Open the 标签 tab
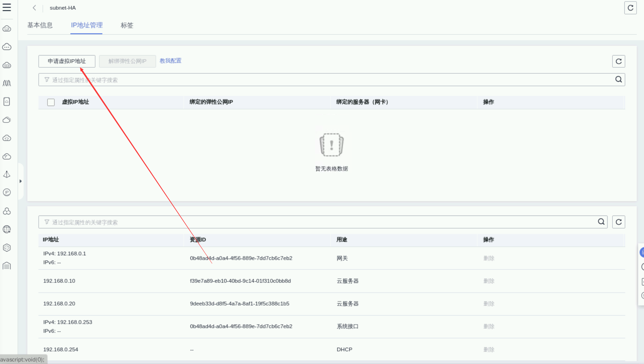This screenshot has width=644, height=364. [127, 25]
